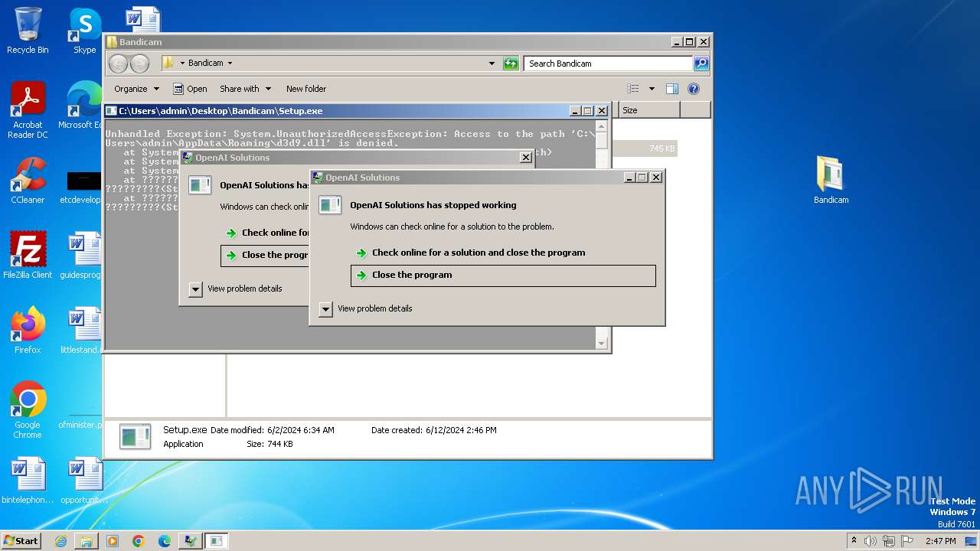Go forward with Explorer forward arrow
Viewport: 980px width, 551px height.
pyautogui.click(x=139, y=64)
